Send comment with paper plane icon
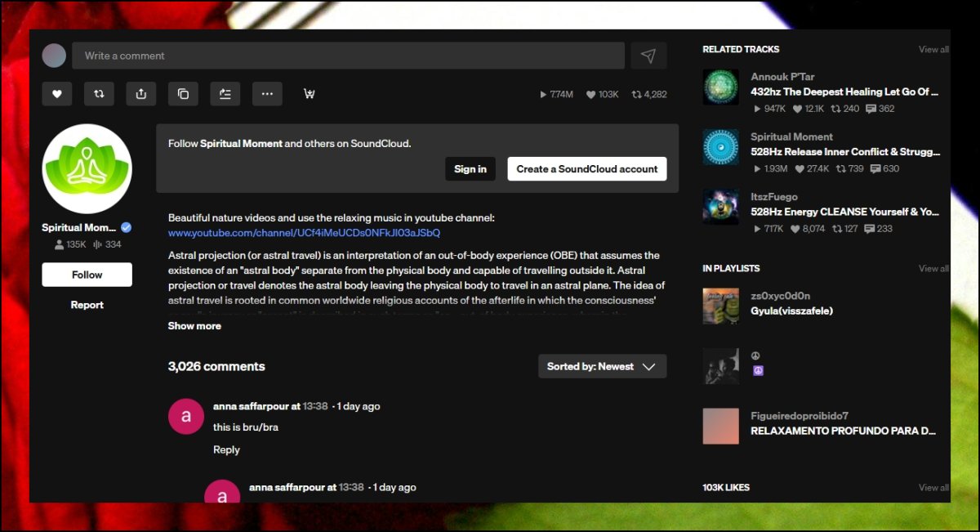 point(648,56)
